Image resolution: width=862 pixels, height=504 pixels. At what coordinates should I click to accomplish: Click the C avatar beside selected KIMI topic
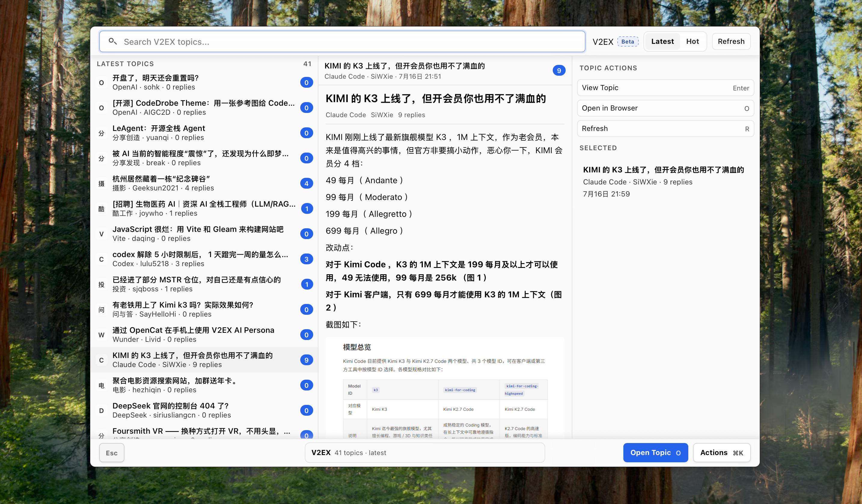[101, 360]
